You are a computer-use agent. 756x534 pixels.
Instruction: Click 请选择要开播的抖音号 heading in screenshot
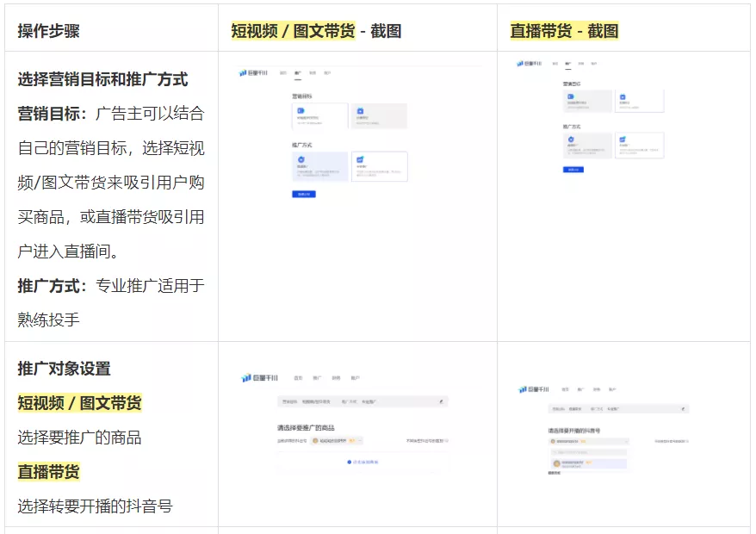click(x=573, y=431)
